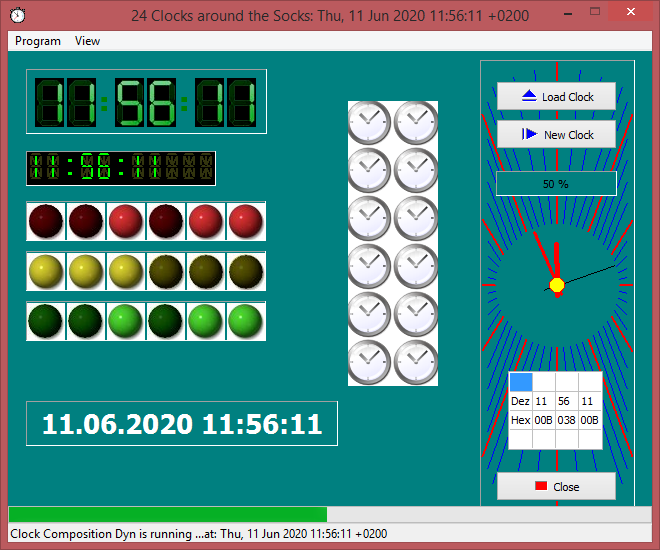Click the first yellow ball in row
This screenshot has height=550, width=660.
(46, 271)
